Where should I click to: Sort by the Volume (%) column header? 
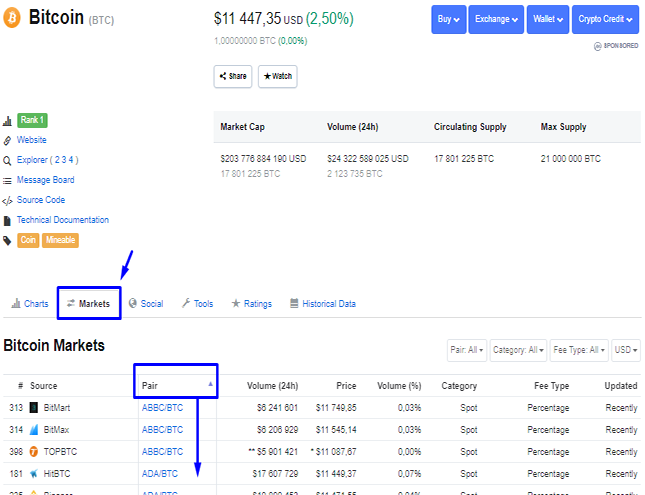[399, 386]
